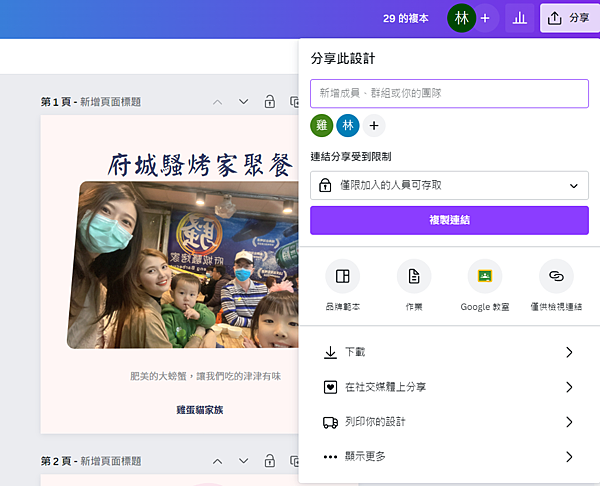Expand chevron on the 下載 row
600x486 pixels.
coord(569,352)
